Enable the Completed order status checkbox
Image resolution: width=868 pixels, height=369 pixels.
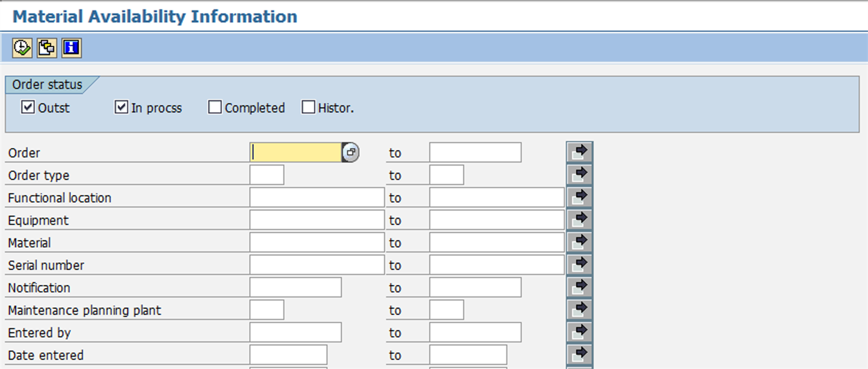[x=215, y=107]
